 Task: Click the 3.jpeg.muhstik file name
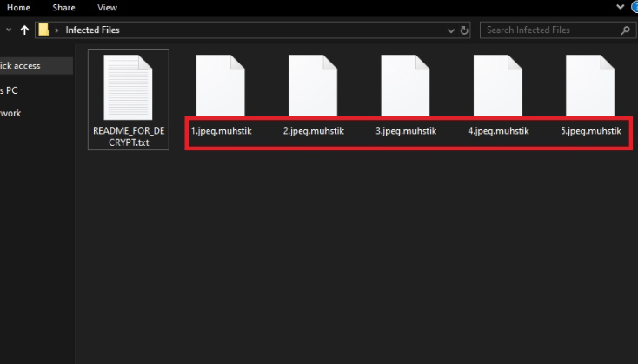406,131
